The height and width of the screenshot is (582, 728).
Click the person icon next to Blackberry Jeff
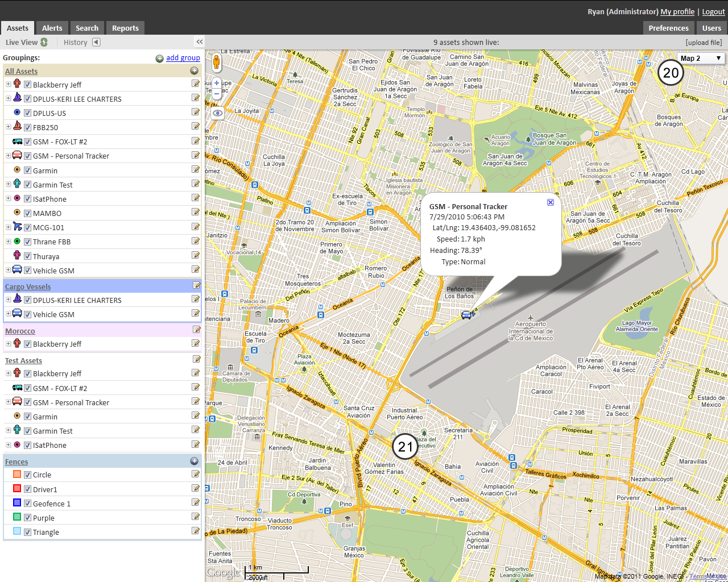coord(16,84)
